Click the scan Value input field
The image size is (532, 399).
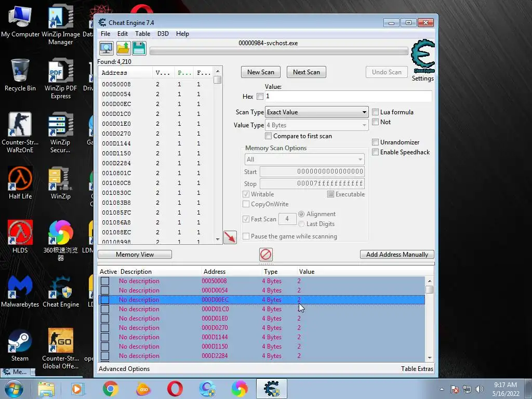coord(348,96)
